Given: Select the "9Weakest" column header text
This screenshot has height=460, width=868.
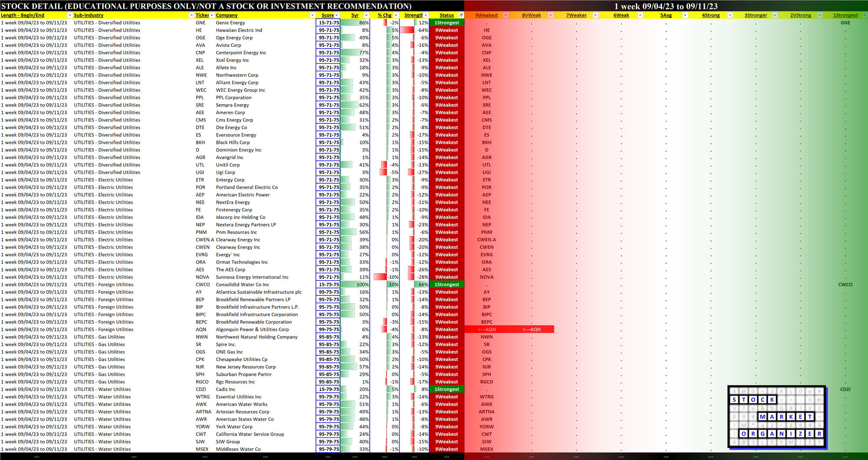Looking at the screenshot, I should click(487, 15).
